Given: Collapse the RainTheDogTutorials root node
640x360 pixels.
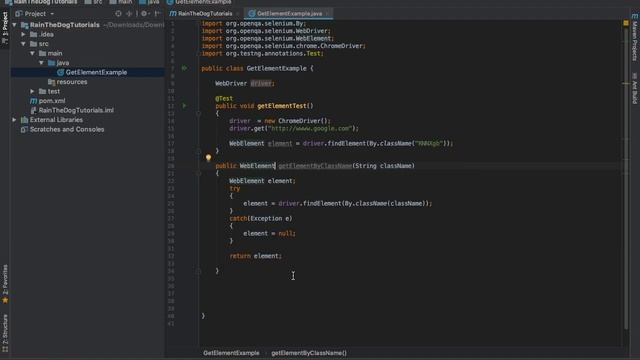Looking at the screenshot, I should click(x=15, y=25).
